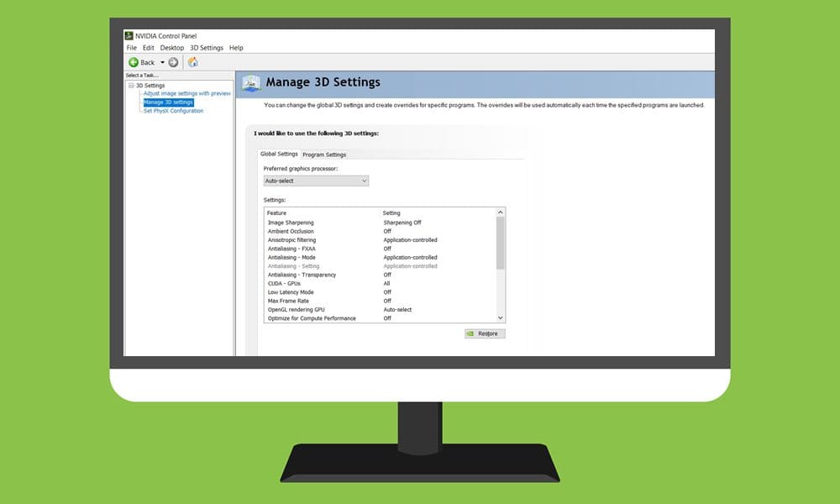Screen dimensions: 840x504
Task: Select the Antialiasing - Mode row
Action: [381, 257]
